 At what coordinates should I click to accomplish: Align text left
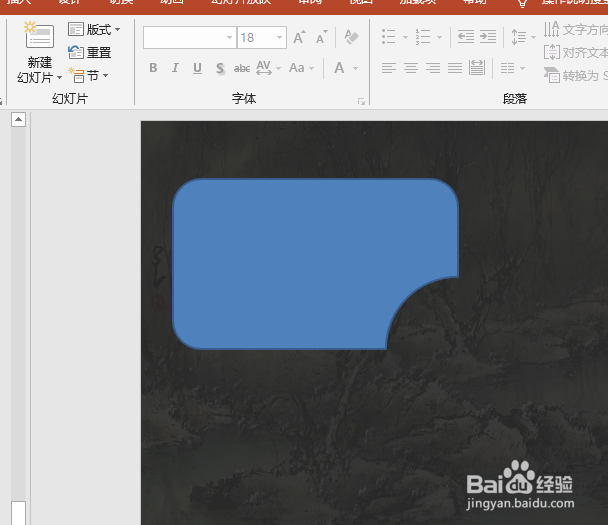pos(389,68)
